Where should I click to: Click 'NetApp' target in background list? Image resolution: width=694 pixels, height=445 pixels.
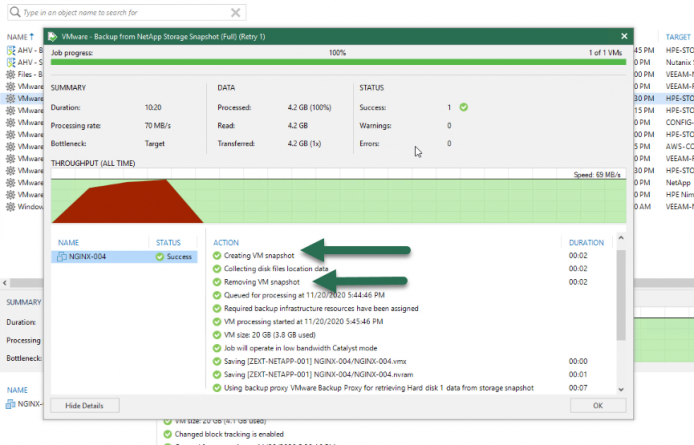pos(678,182)
